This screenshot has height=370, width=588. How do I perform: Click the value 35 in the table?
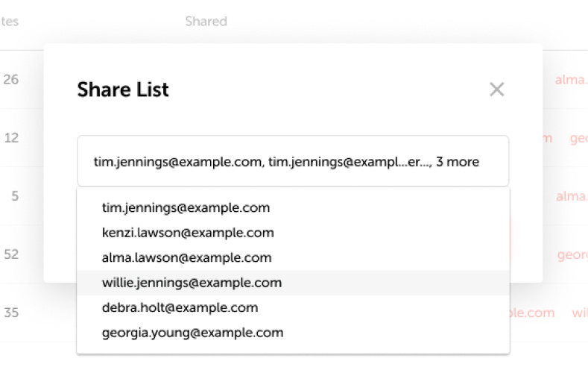tap(11, 313)
